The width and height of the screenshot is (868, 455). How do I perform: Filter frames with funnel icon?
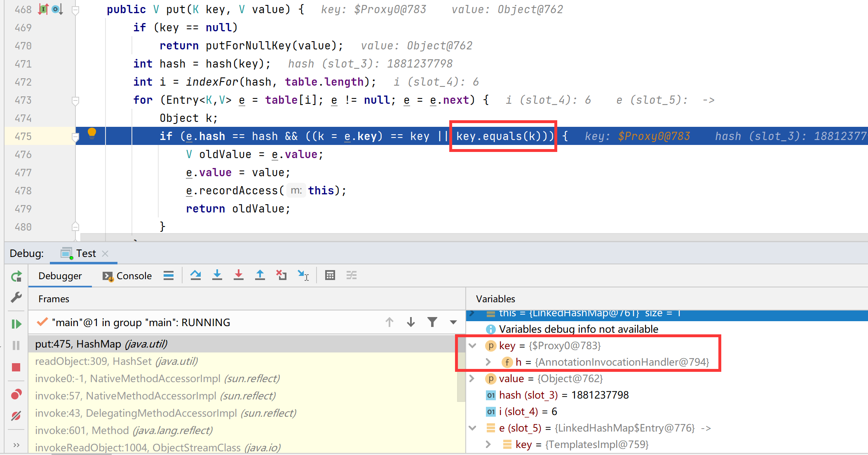(432, 322)
